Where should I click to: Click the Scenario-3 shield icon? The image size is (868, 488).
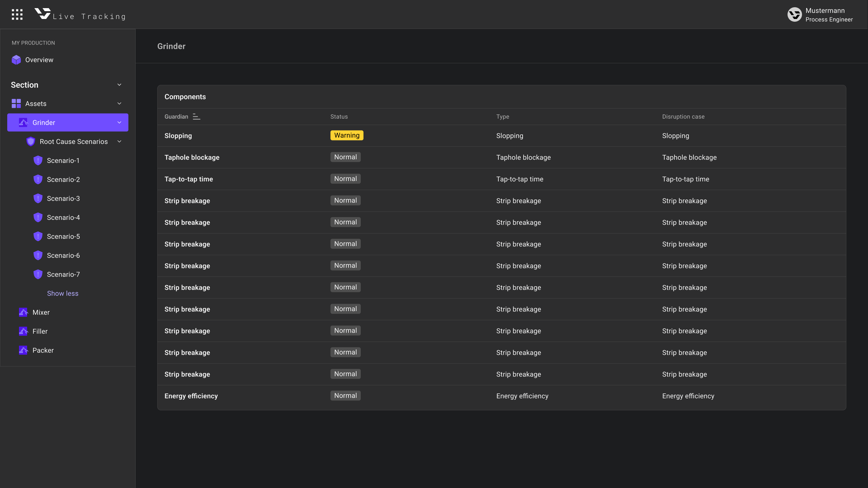(38, 199)
